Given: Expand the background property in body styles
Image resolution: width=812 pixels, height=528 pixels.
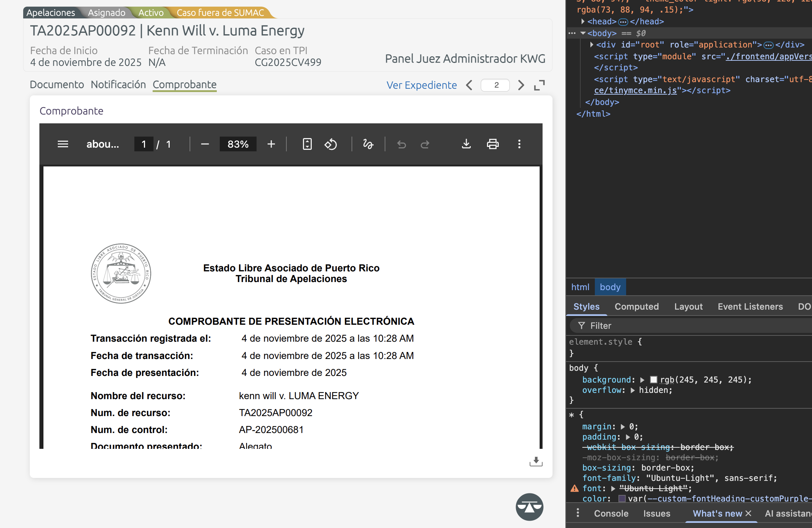Looking at the screenshot, I should (642, 380).
